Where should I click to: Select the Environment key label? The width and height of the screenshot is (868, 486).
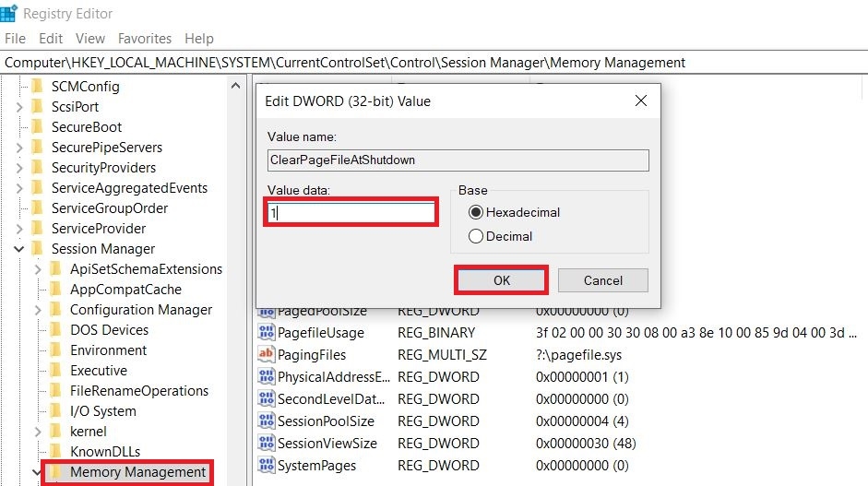[109, 350]
